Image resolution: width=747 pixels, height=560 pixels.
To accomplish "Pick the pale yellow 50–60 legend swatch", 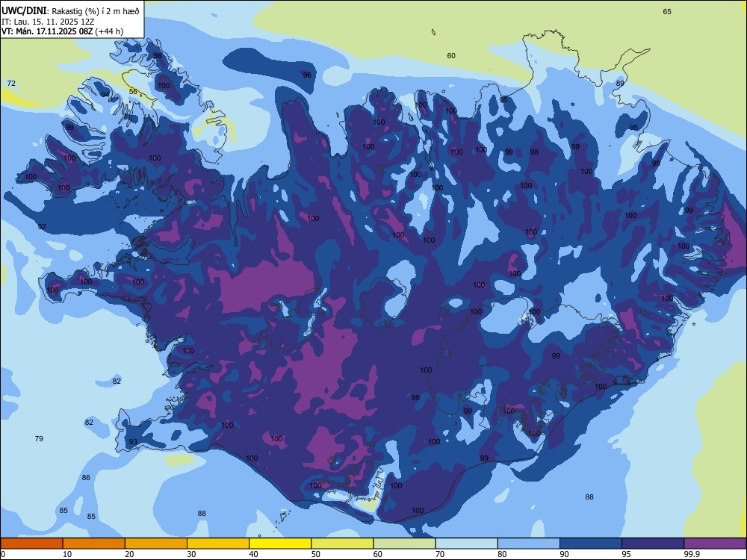I will 343,544.
